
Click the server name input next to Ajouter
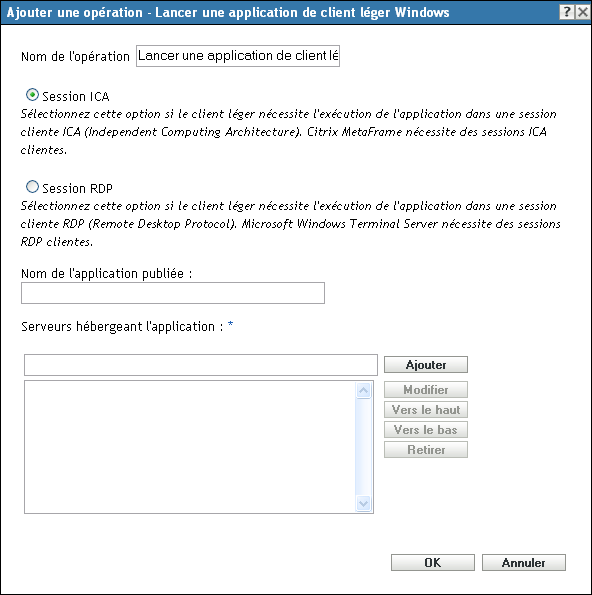[201, 365]
